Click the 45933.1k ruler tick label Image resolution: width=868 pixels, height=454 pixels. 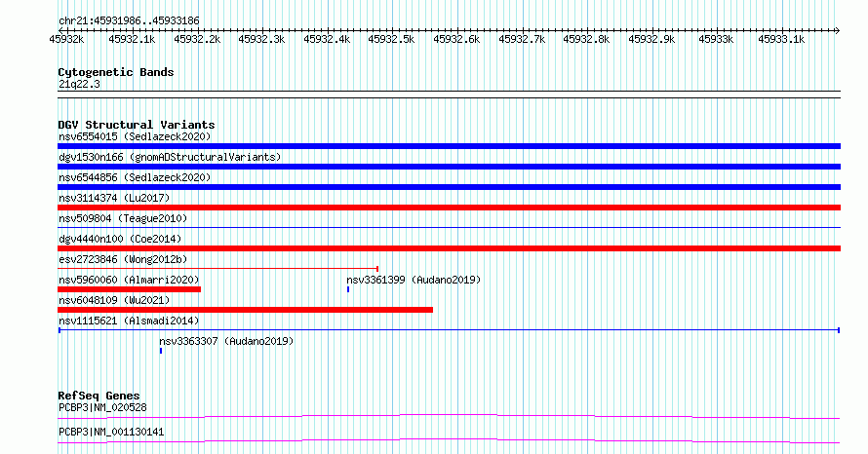pyautogui.click(x=781, y=39)
